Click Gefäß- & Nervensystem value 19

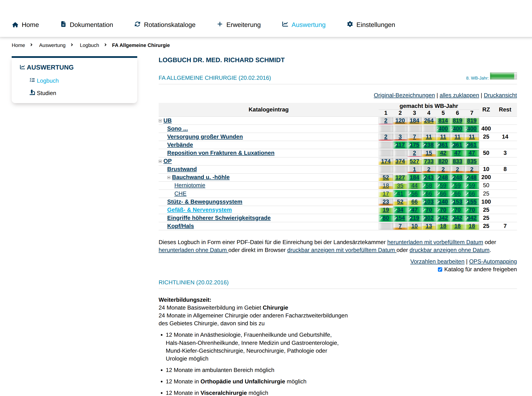pos(386,210)
